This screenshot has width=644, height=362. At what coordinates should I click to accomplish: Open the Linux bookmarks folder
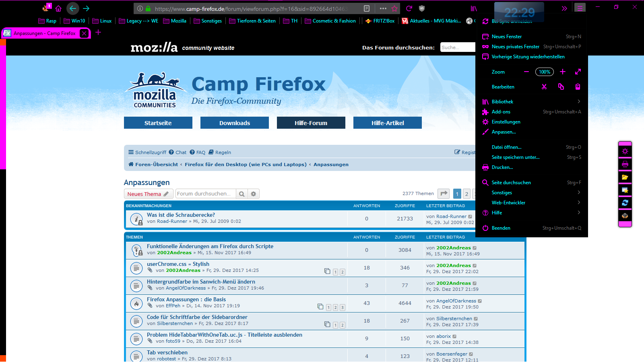coord(102,21)
